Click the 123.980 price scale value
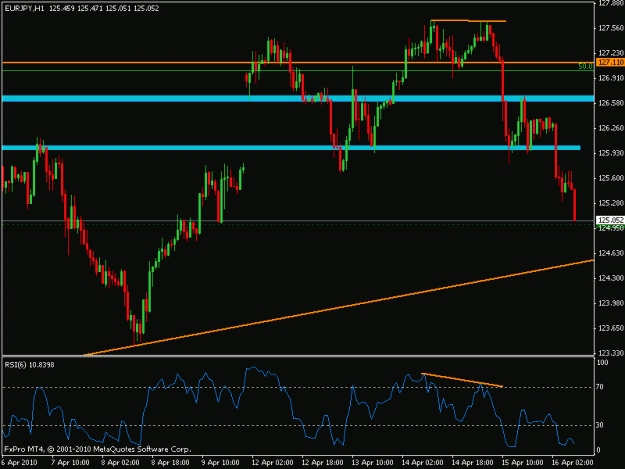 click(x=611, y=303)
